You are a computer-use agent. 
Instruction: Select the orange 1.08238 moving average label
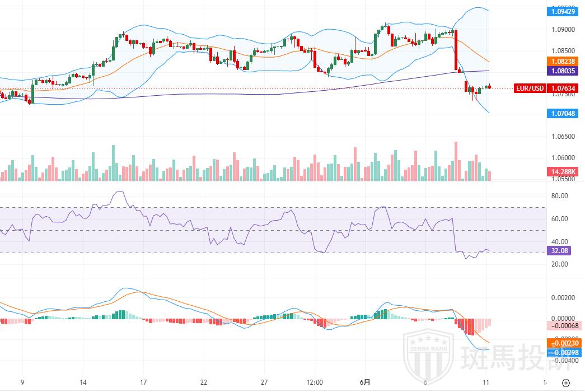tap(565, 62)
